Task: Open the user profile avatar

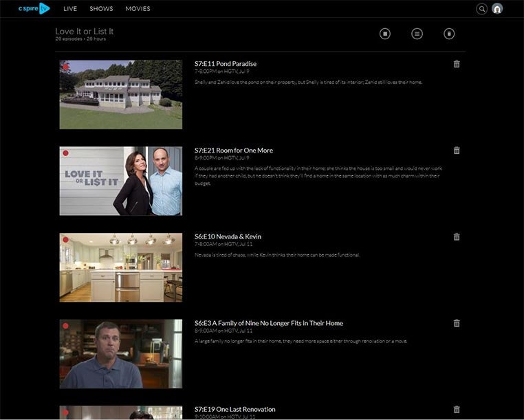Action: [497, 9]
